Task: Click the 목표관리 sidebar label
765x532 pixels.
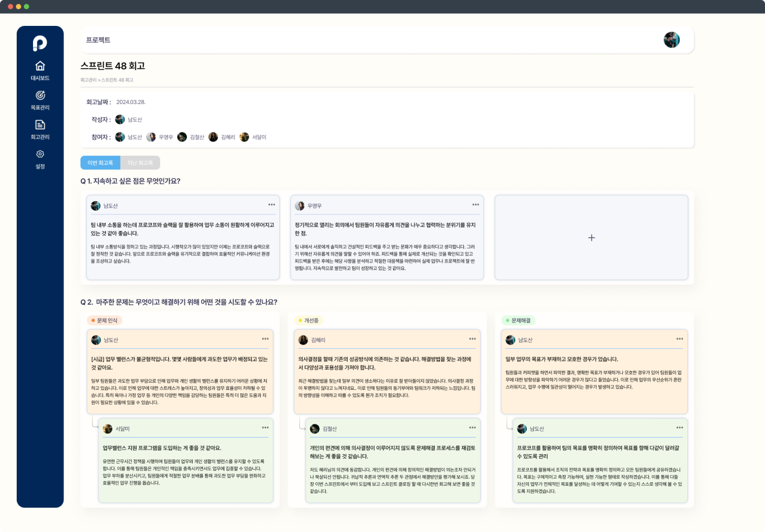Action: point(40,108)
